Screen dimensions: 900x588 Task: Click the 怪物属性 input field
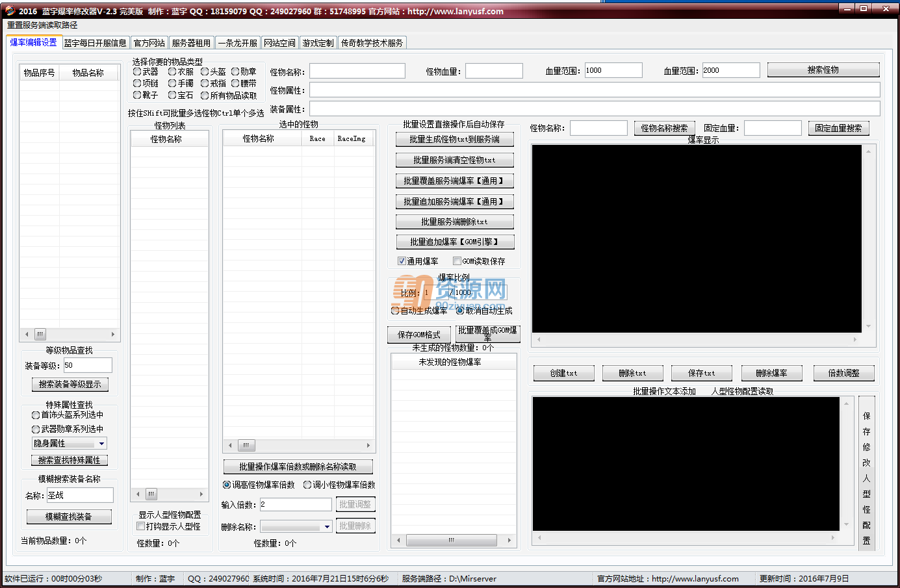595,90
